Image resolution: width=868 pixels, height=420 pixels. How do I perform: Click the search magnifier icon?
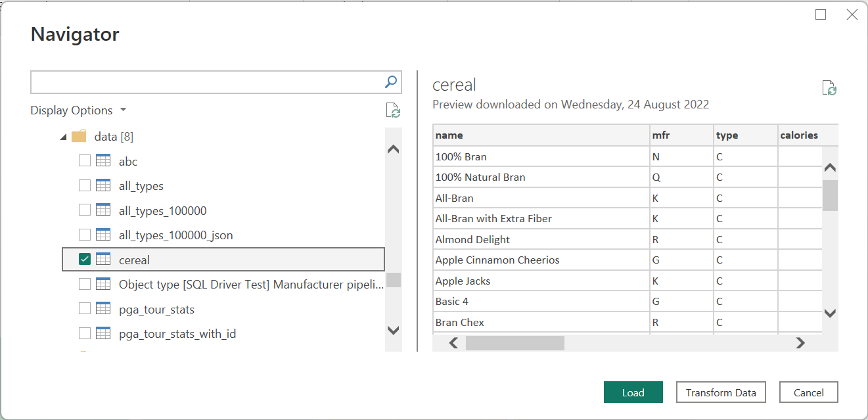click(390, 82)
